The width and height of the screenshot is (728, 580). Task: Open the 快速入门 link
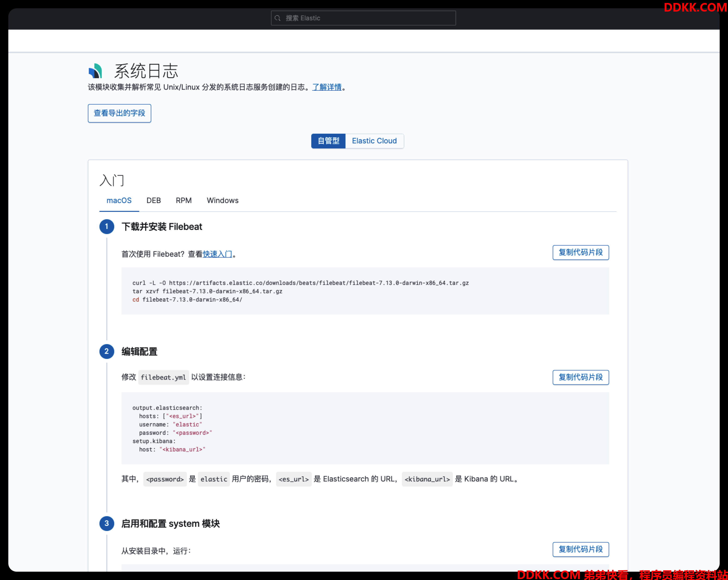[x=217, y=254]
